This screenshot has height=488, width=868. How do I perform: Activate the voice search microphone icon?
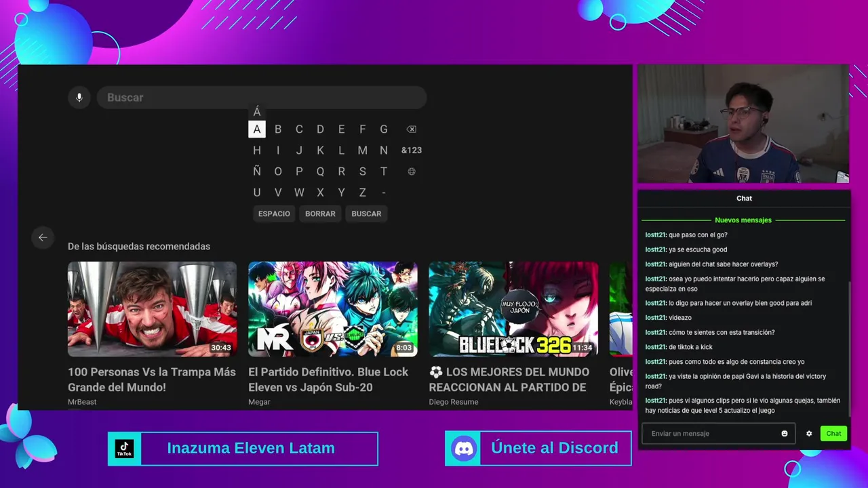coord(79,98)
